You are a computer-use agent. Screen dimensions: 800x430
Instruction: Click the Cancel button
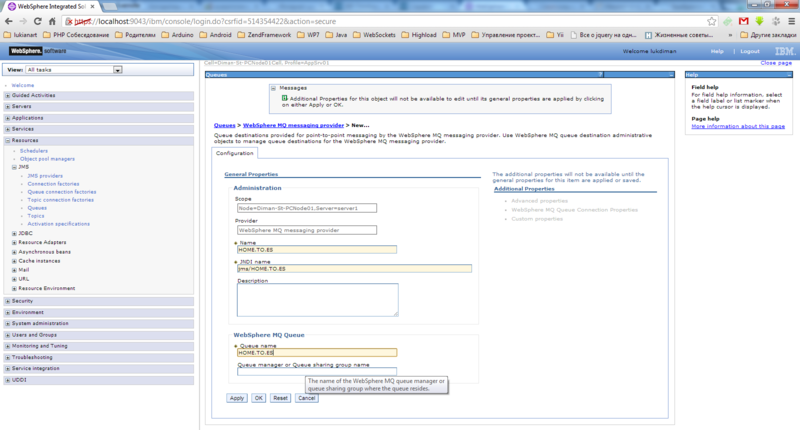click(307, 398)
